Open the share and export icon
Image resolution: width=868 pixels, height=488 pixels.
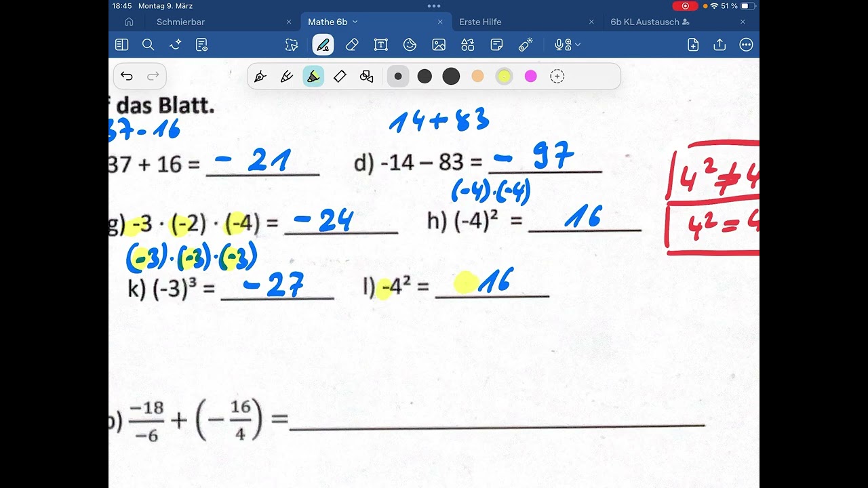click(719, 45)
